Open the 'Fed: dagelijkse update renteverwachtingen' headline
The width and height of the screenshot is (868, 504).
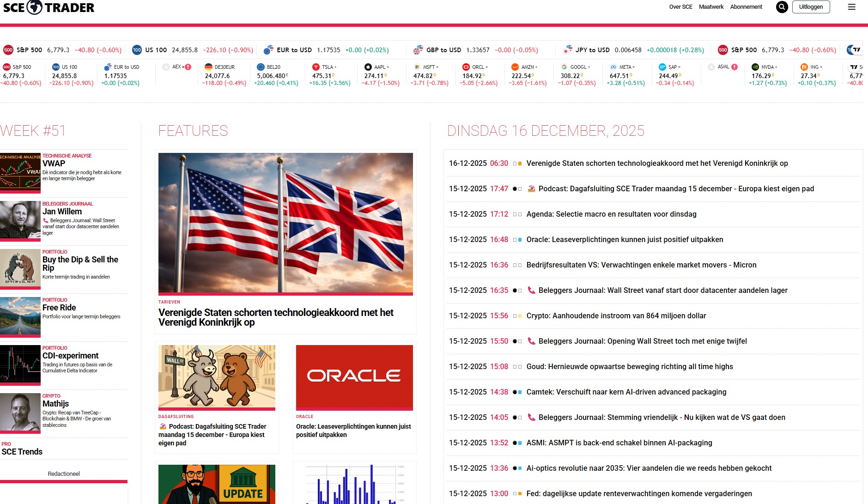coord(639,493)
